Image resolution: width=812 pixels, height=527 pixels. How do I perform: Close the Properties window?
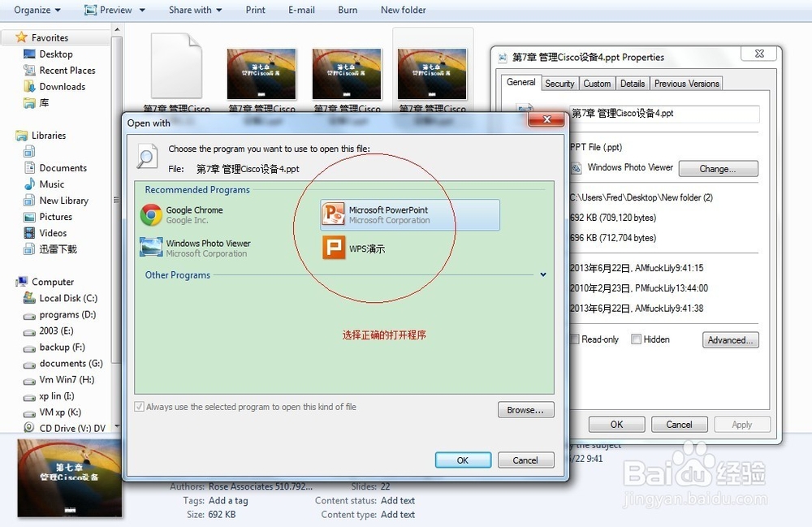[759, 54]
